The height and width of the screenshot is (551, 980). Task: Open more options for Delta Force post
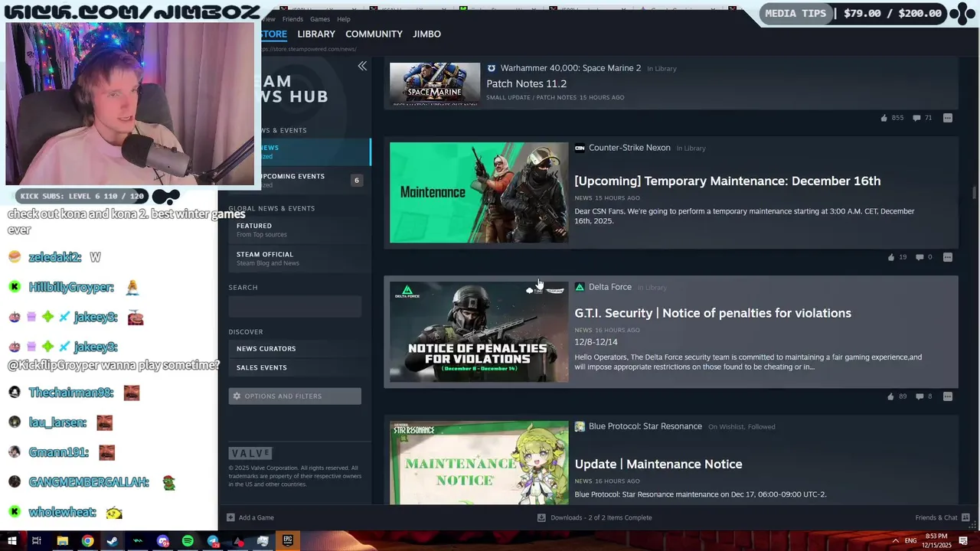948,396
